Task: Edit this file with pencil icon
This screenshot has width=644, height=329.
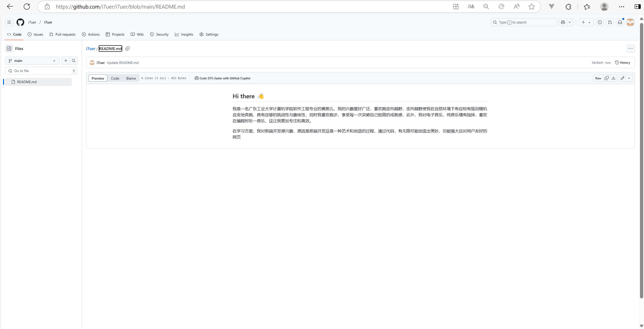Action: [623, 78]
